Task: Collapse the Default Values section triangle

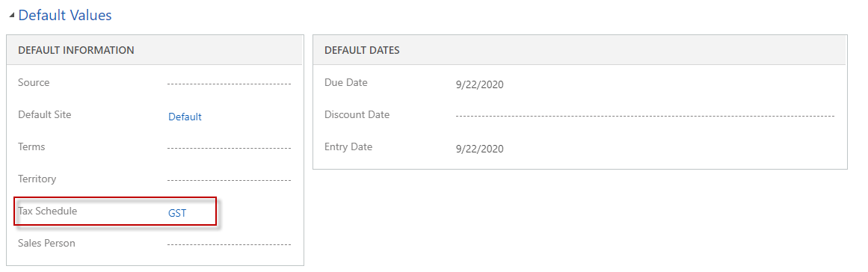Action: point(12,16)
